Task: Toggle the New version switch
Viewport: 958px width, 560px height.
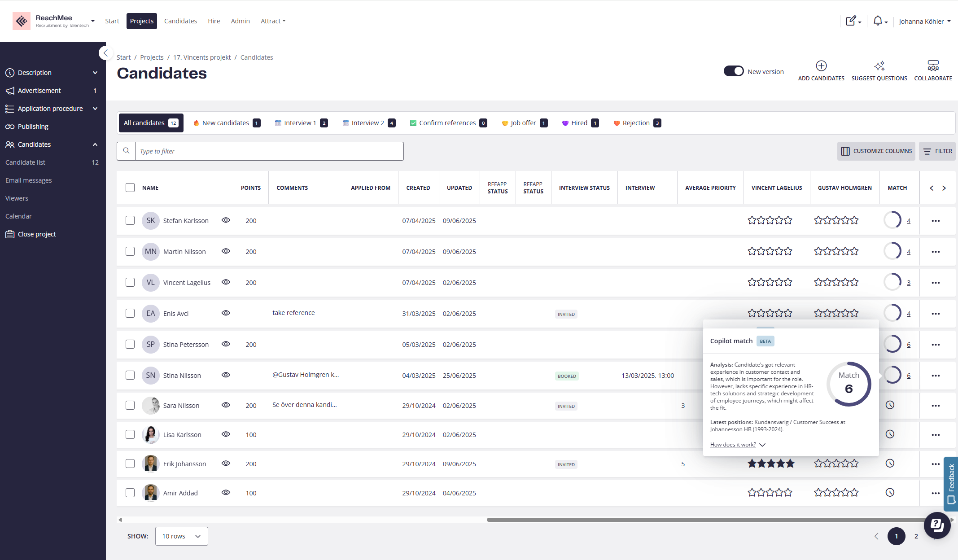Action: 734,71
